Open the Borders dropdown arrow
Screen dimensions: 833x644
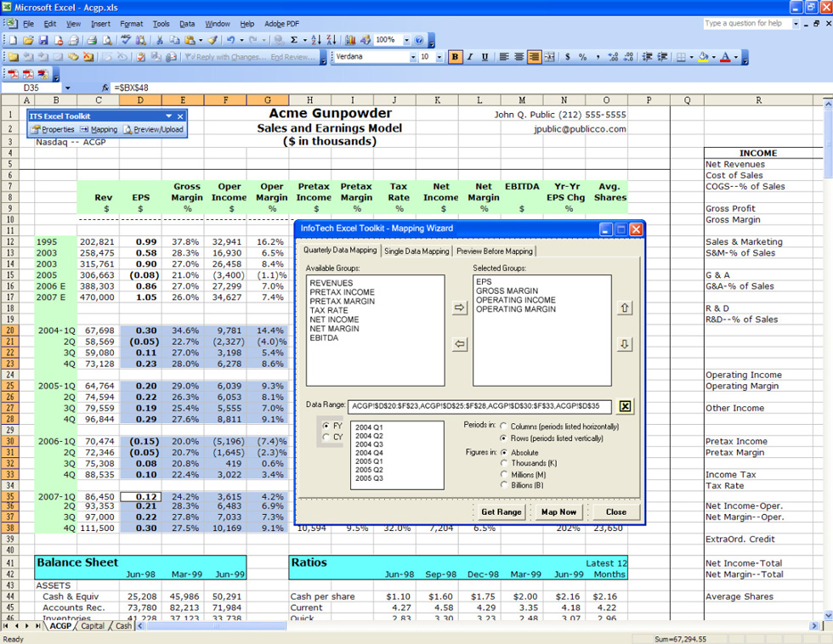click(691, 57)
